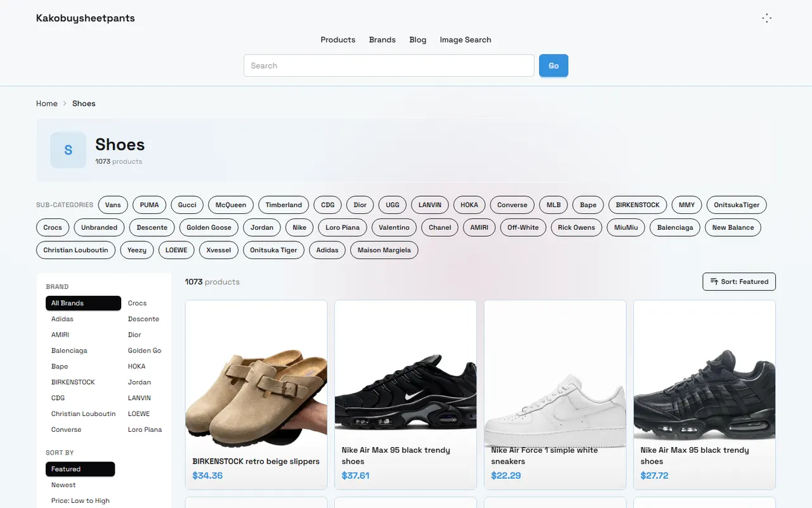Click the BIRKENSTOCK retro beige slippers title
Viewport: 812px width, 508px height.
[x=256, y=462]
